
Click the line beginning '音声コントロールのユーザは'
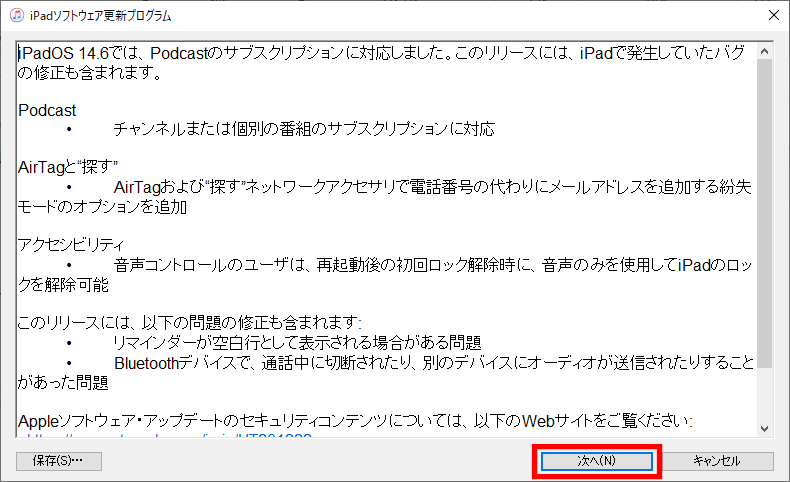tap(433, 265)
